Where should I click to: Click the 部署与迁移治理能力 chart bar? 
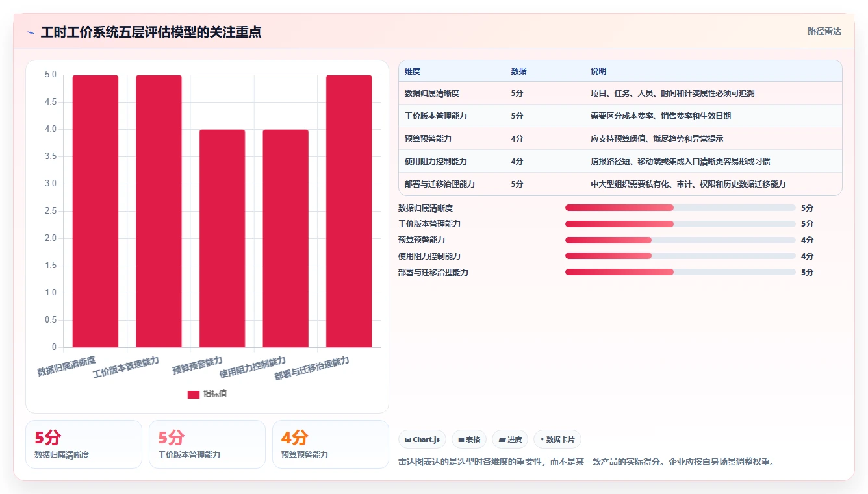pyautogui.click(x=349, y=211)
